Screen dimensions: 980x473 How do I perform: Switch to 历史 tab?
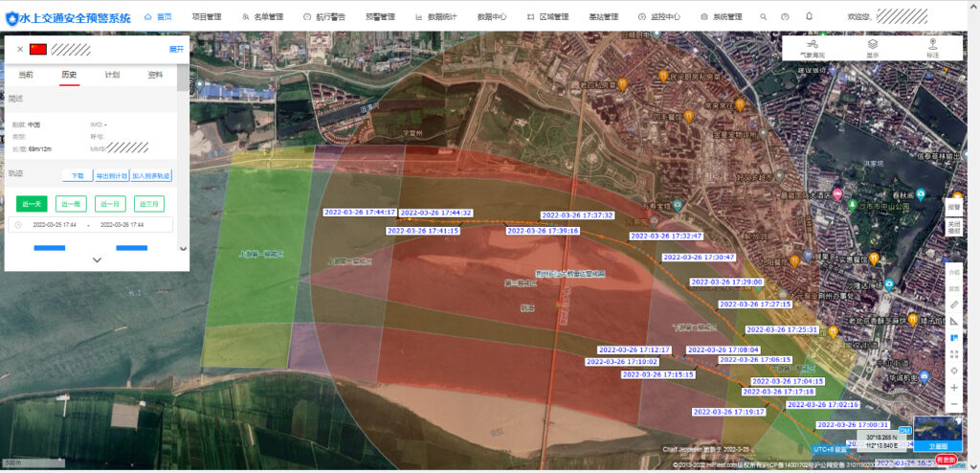[x=69, y=75]
